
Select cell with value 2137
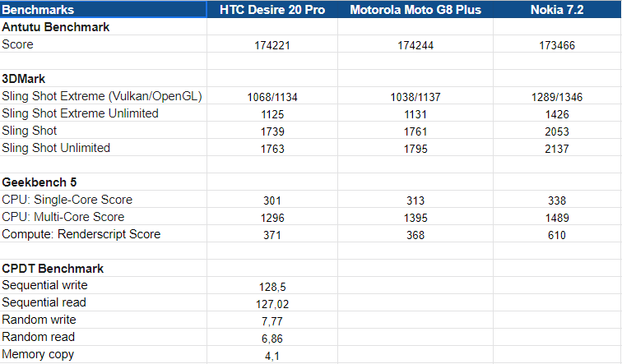coord(557,148)
